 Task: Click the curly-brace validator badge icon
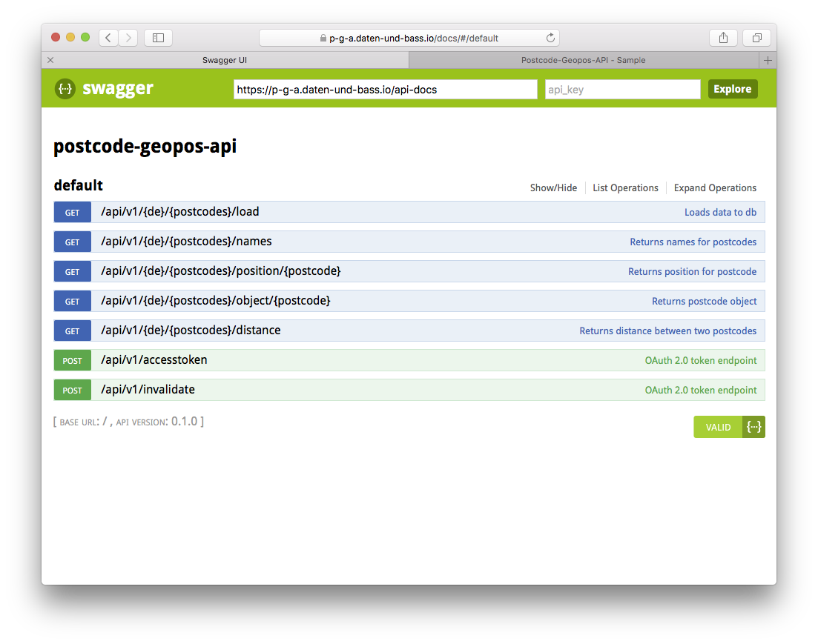(x=753, y=427)
